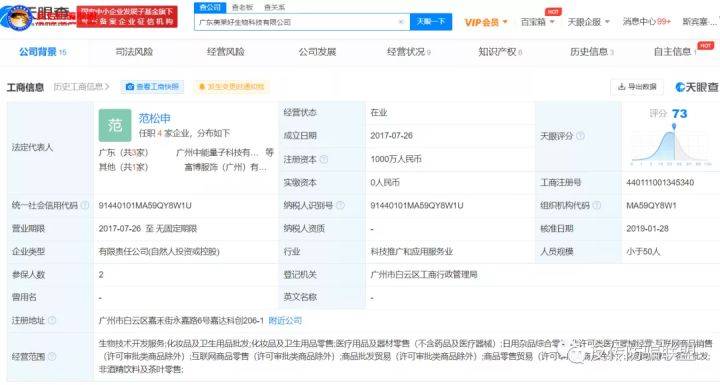Switch to the 经营状况 tab
The width and height of the screenshot is (720, 385).
pyautogui.click(x=409, y=52)
